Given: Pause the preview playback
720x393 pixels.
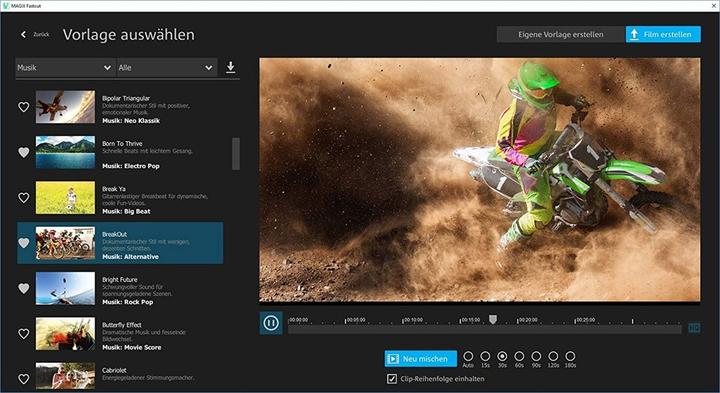Looking at the screenshot, I should click(271, 323).
